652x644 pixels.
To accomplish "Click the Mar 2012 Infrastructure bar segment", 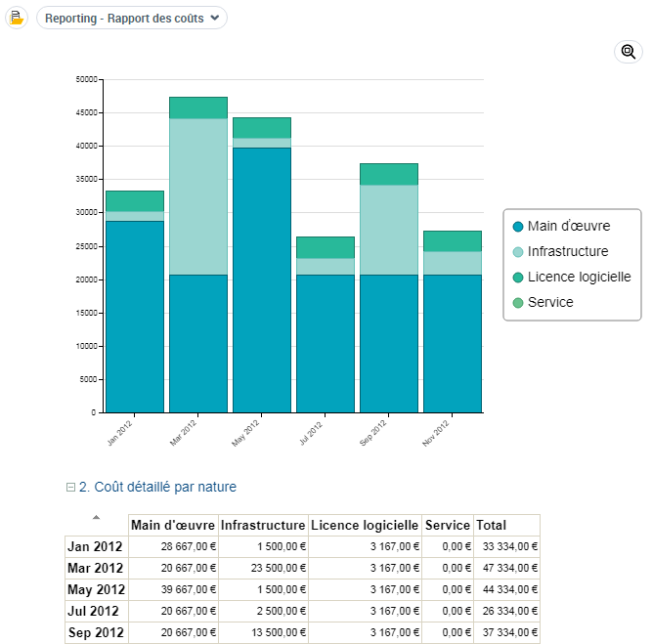I will [x=198, y=195].
